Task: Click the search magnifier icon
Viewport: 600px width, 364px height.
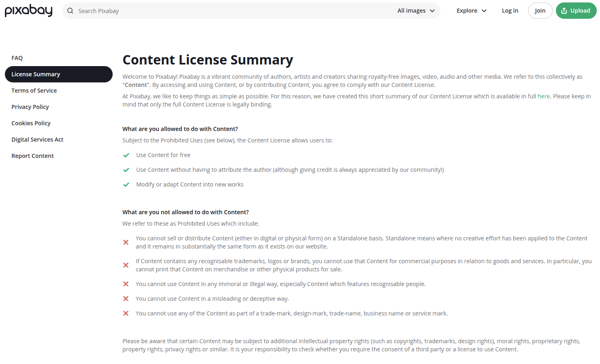Action: (x=70, y=11)
